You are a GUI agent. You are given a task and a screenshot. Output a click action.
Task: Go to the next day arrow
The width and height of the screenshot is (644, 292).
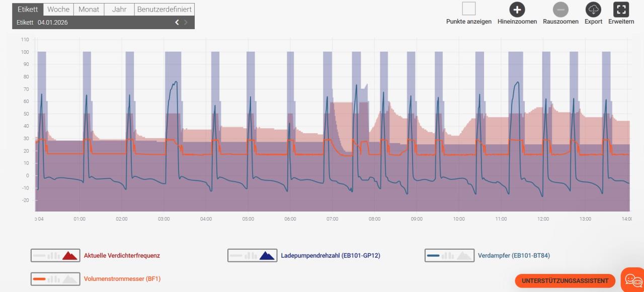pyautogui.click(x=186, y=23)
